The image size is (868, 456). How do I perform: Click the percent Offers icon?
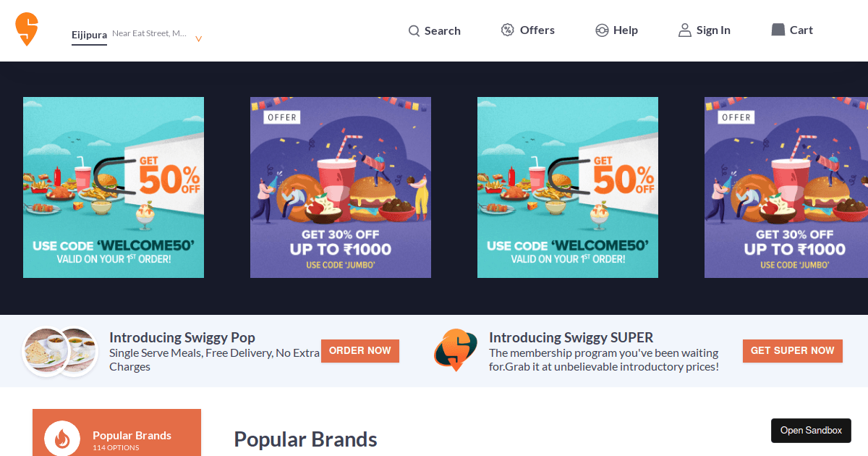pos(508,30)
